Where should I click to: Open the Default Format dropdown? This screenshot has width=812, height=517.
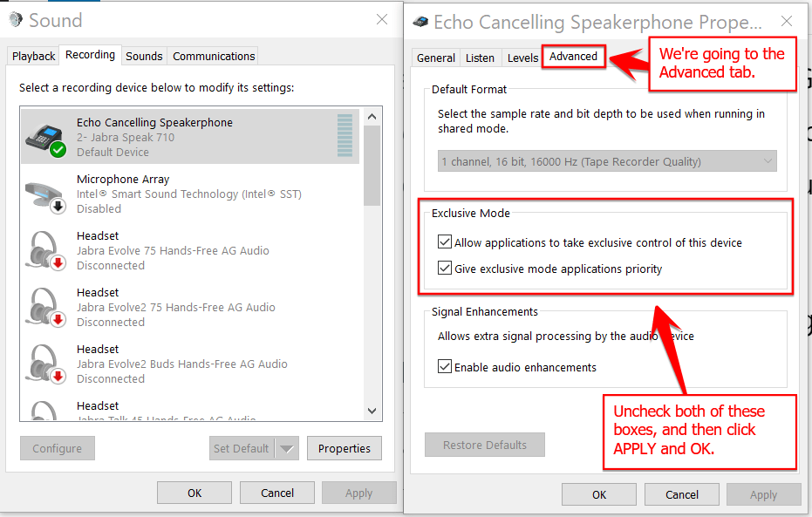pos(766,160)
